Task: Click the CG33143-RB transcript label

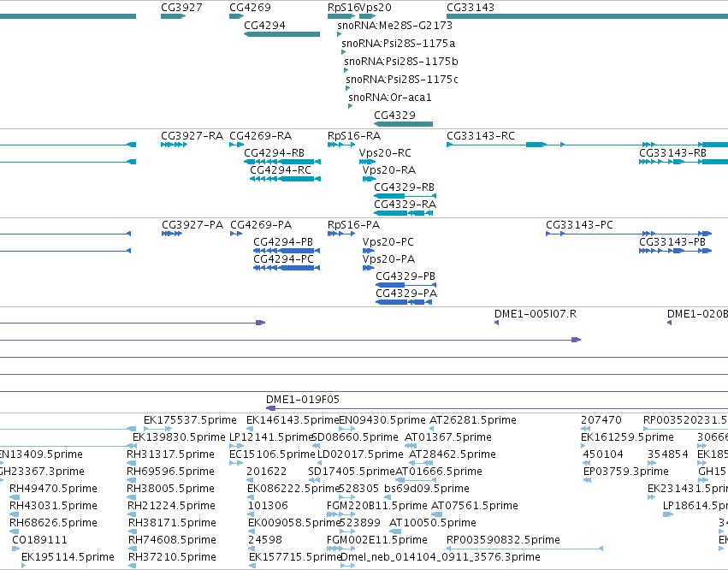Action: tap(672, 153)
